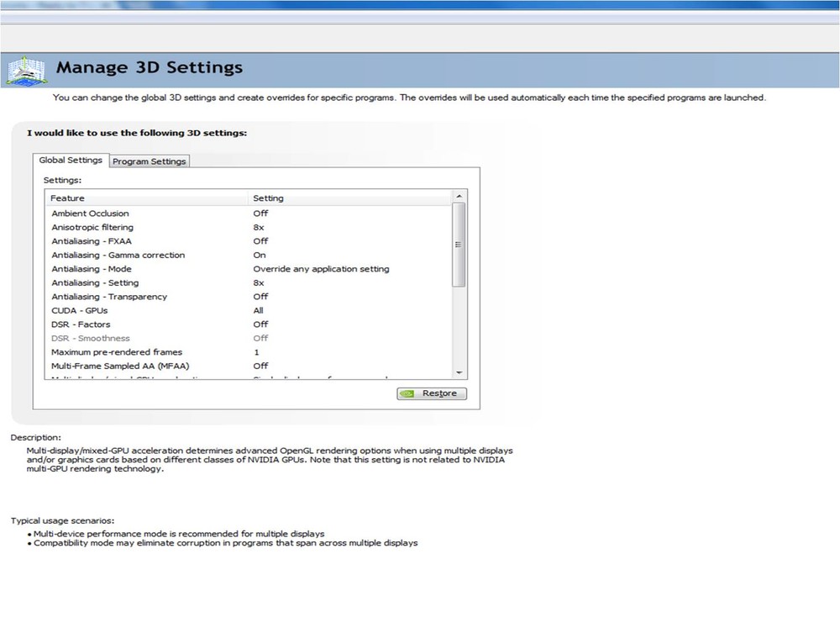
Task: Click the settings list scroll-down arrow
Action: pyautogui.click(x=459, y=372)
